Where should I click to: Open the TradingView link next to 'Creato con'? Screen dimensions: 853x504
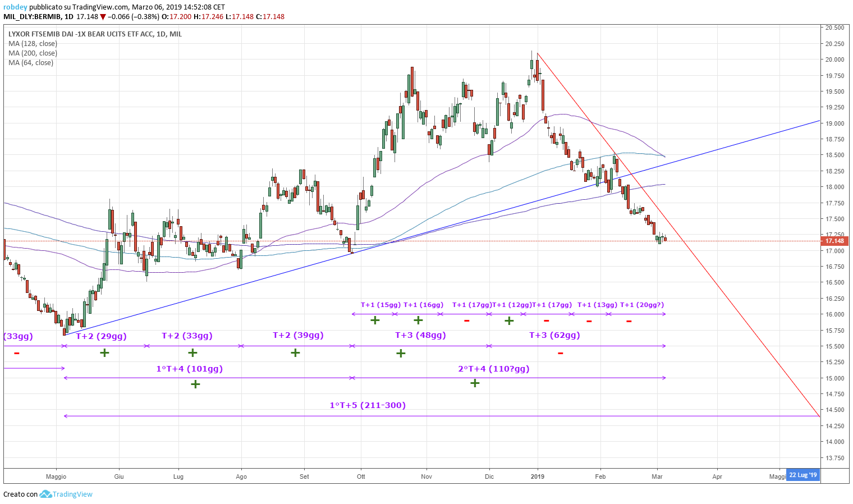(72, 494)
